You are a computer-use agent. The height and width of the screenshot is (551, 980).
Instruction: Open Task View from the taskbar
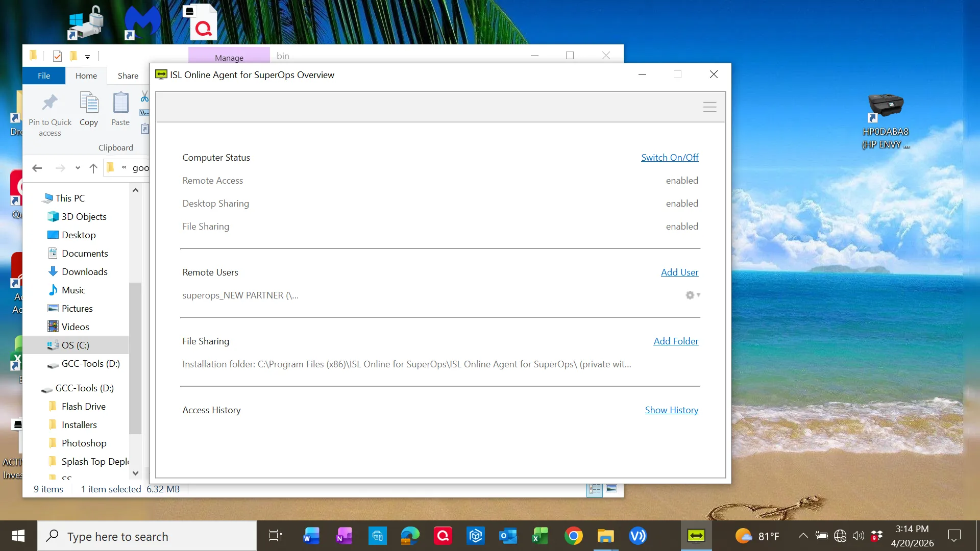(275, 536)
